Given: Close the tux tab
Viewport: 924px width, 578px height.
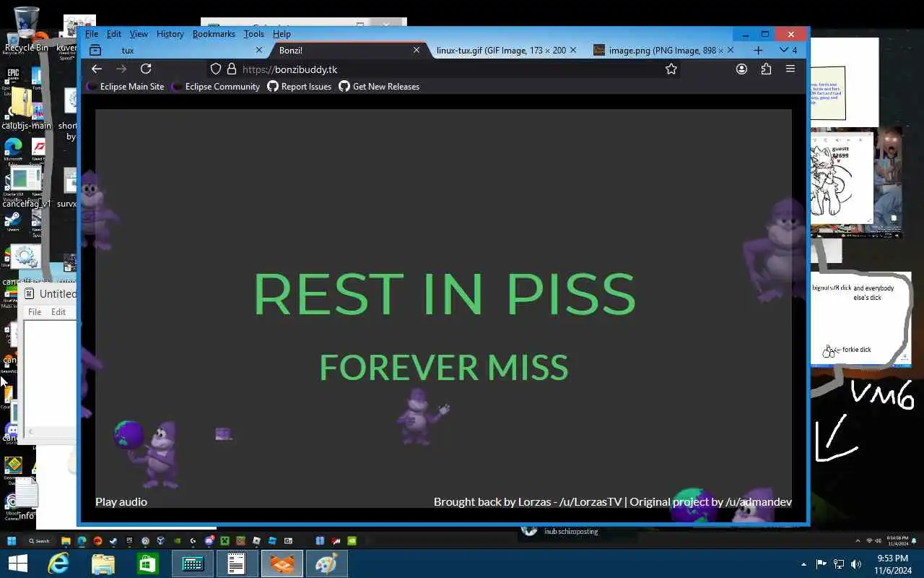Looking at the screenshot, I should pos(259,50).
